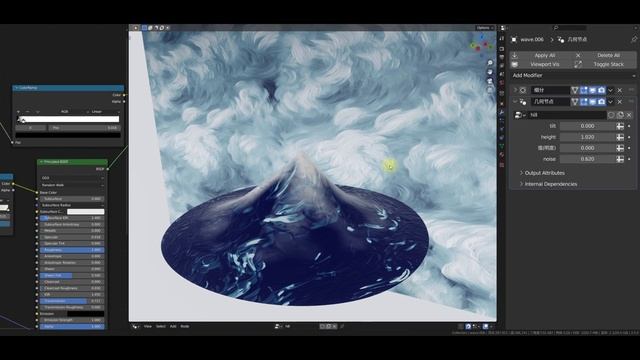Open the GGX distribution dropdown
The image size is (640, 360).
[72, 178]
